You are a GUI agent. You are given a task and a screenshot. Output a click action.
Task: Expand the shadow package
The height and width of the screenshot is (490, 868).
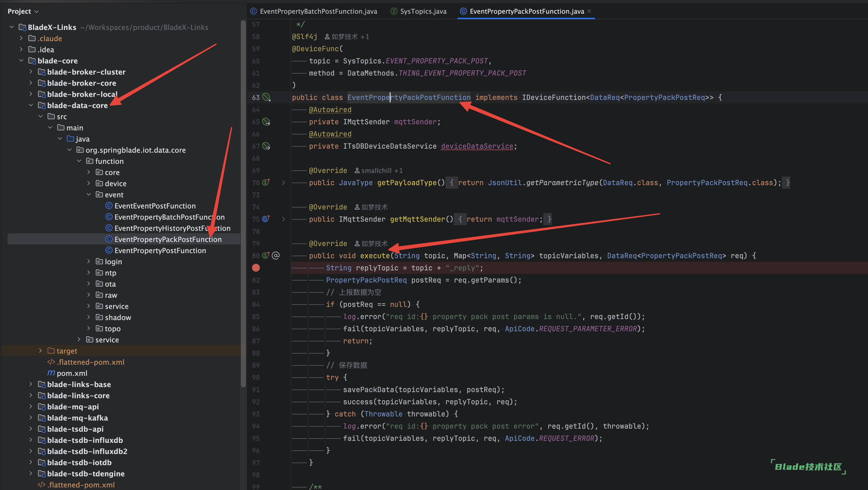point(89,317)
